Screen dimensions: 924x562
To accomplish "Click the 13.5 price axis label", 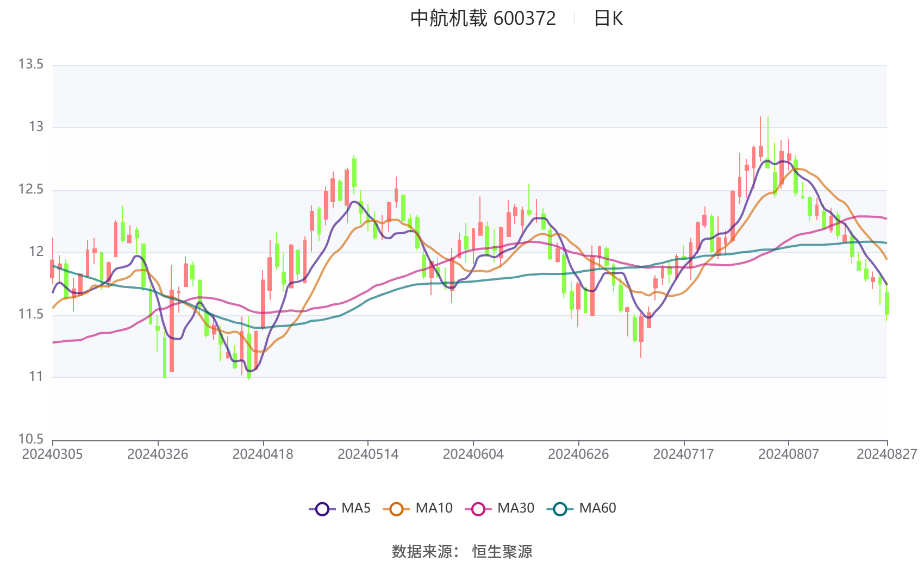I will [30, 64].
